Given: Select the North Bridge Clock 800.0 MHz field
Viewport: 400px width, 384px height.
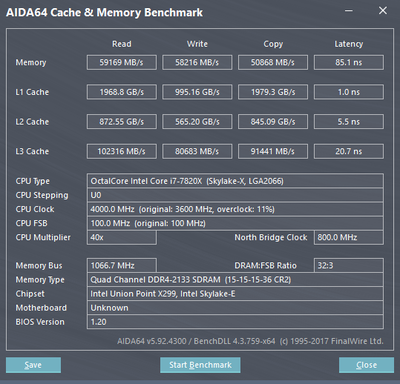Looking at the screenshot, I should tap(349, 237).
